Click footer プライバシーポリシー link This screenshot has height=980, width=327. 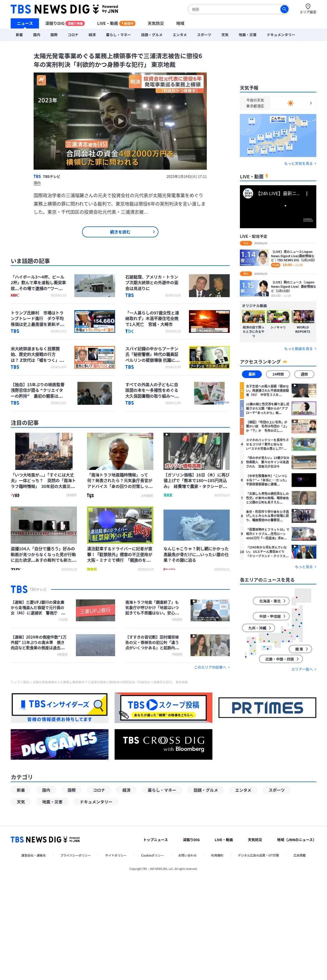(x=75, y=855)
